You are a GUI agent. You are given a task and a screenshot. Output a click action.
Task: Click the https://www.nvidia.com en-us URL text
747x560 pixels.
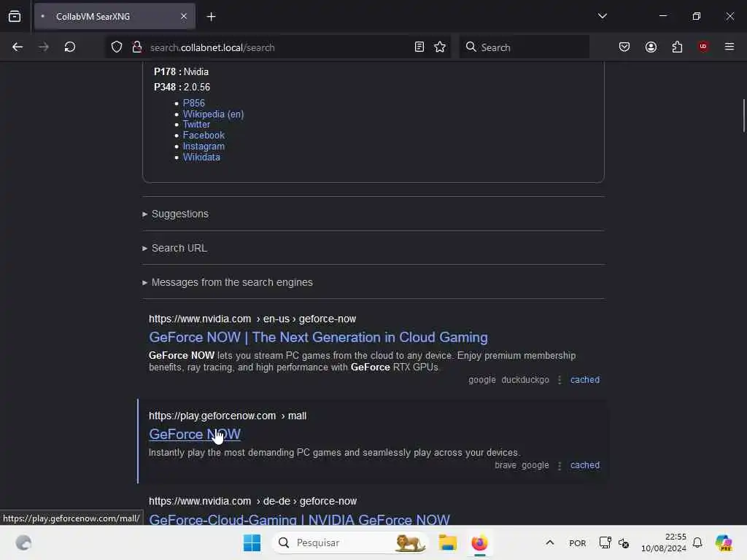tap(252, 319)
